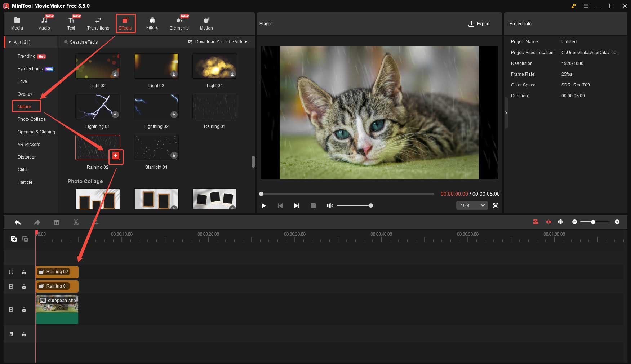Click the Add Track icon above the timeline
This screenshot has height=364, width=631.
pyautogui.click(x=14, y=239)
